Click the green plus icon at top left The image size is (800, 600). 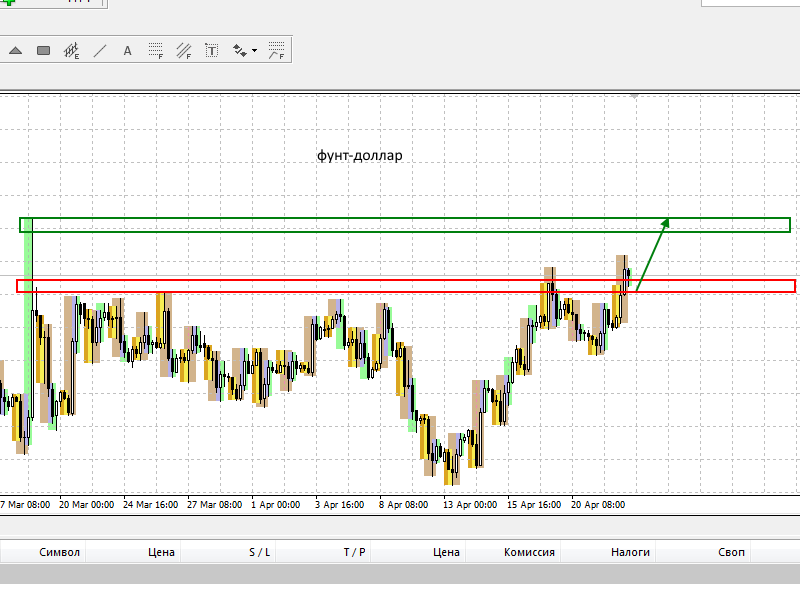pyautogui.click(x=8, y=3)
